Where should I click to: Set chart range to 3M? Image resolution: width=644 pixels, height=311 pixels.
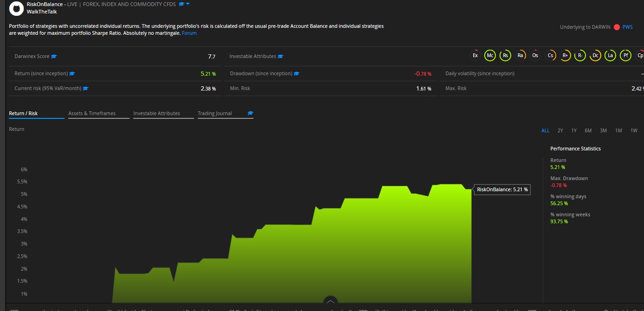604,130
